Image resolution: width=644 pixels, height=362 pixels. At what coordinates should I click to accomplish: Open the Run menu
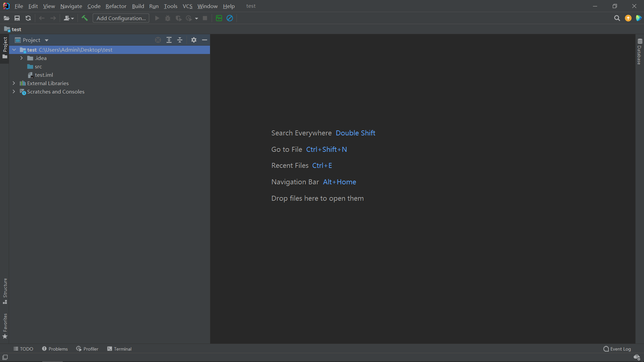(x=154, y=6)
